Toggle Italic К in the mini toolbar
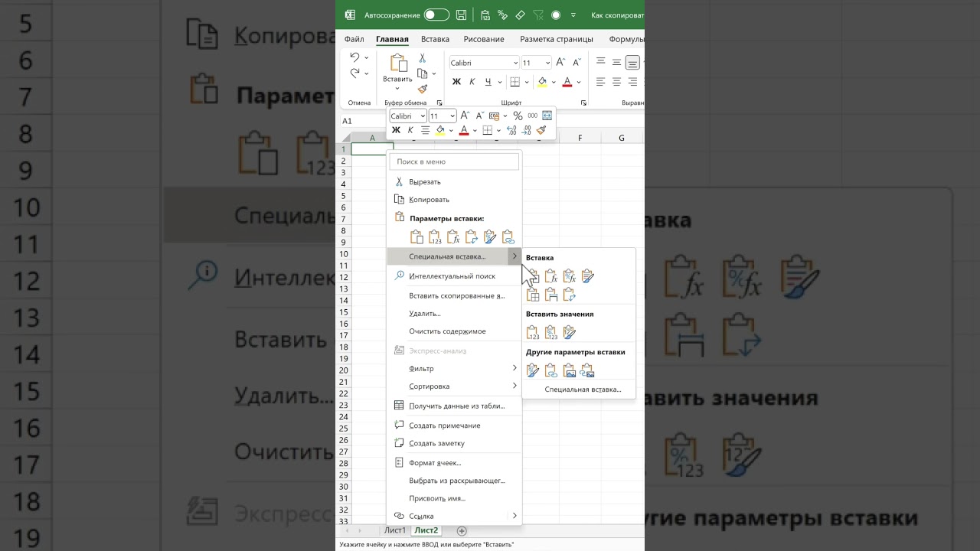Image resolution: width=980 pixels, height=551 pixels. 410,131
